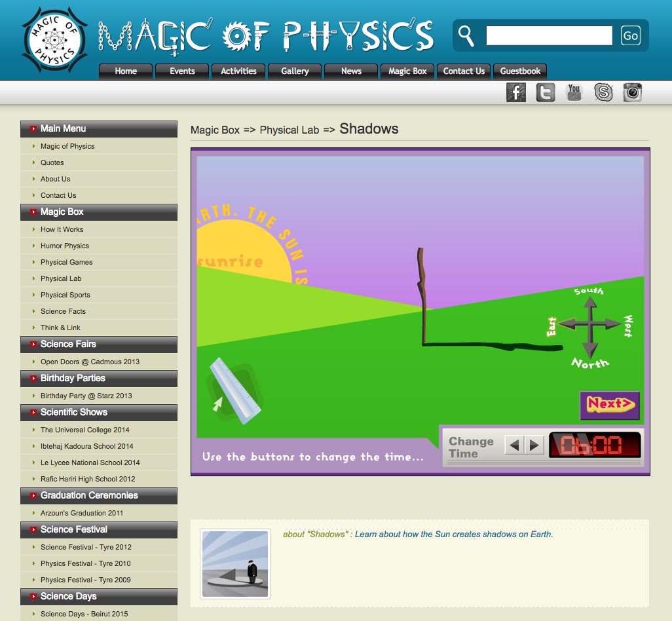Open the Gallery navigation tab

pyautogui.click(x=295, y=71)
